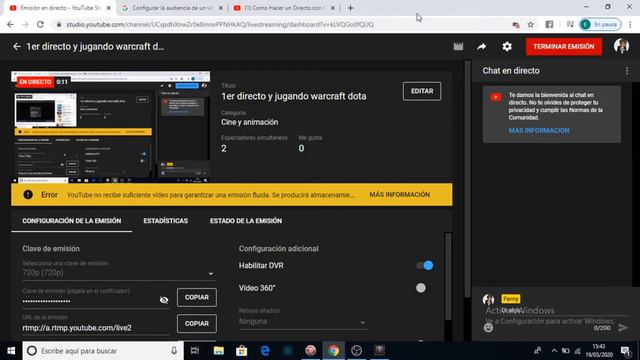
Task: Click the title '1er directo y jugando warcraft dota'
Action: click(x=294, y=96)
